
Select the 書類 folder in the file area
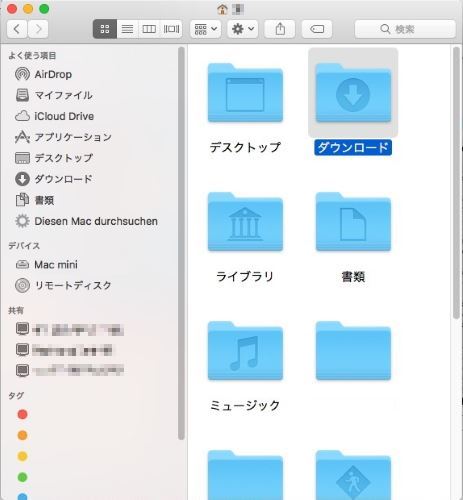pyautogui.click(x=353, y=222)
